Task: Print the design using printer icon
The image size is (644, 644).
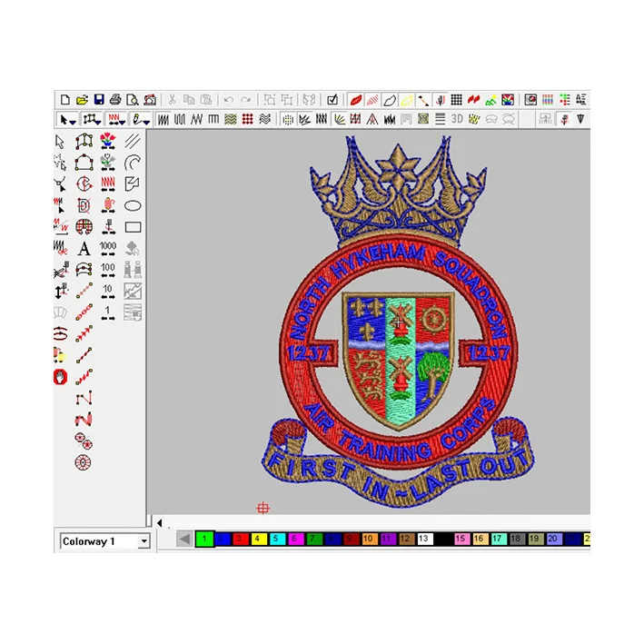Action: [x=116, y=100]
